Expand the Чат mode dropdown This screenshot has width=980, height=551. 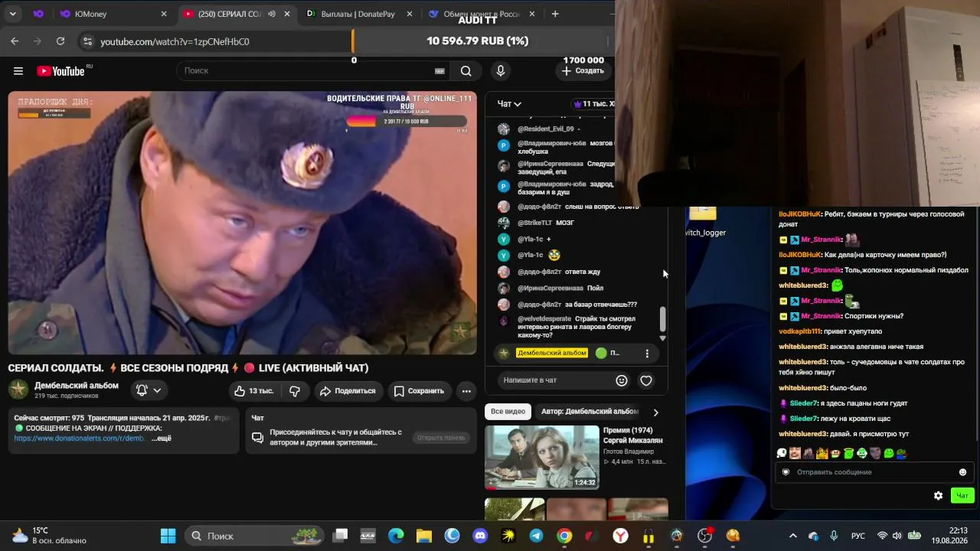click(x=509, y=104)
